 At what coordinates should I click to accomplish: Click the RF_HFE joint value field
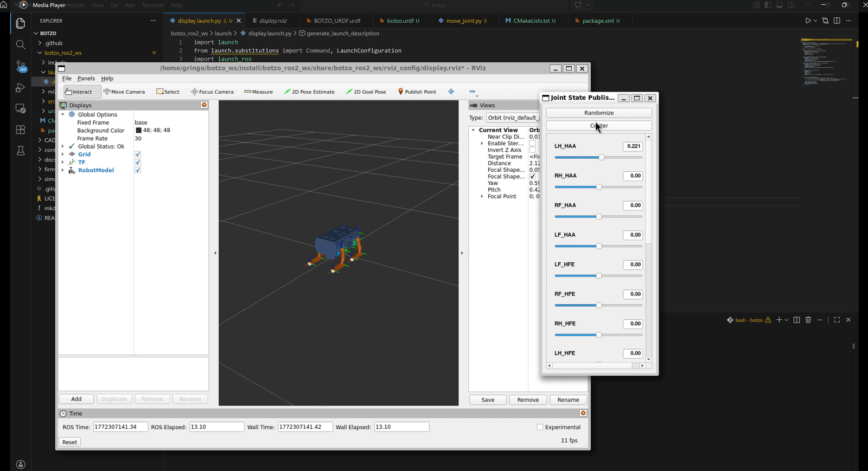point(633,294)
